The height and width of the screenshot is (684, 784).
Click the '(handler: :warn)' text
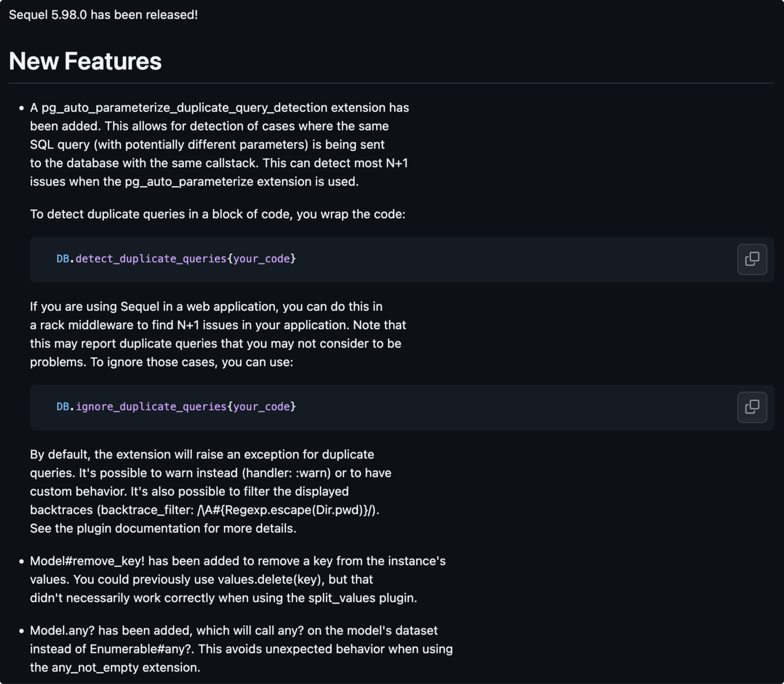(286, 473)
